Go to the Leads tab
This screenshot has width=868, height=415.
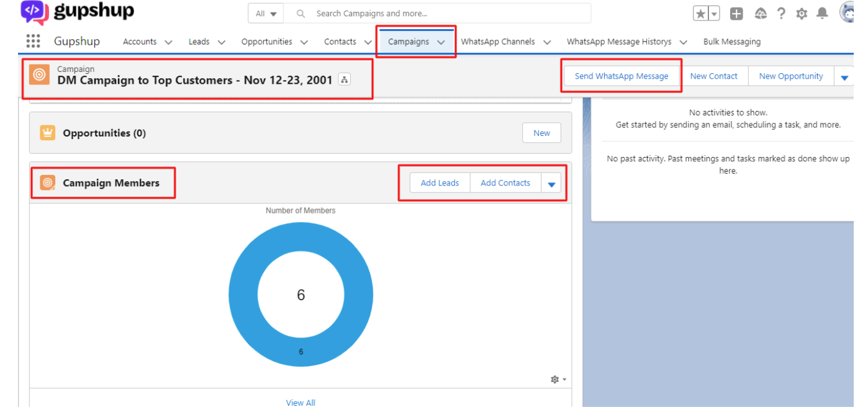pyautogui.click(x=199, y=42)
